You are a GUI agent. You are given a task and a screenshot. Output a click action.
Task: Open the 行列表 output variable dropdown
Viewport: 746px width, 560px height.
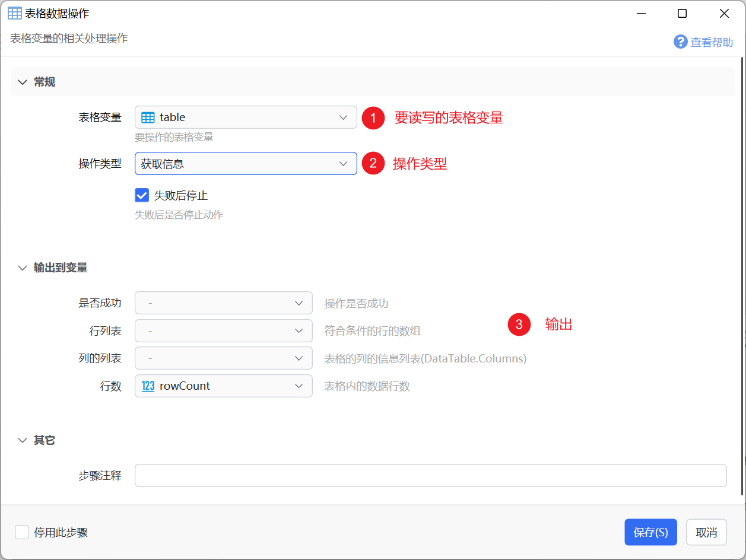[224, 330]
